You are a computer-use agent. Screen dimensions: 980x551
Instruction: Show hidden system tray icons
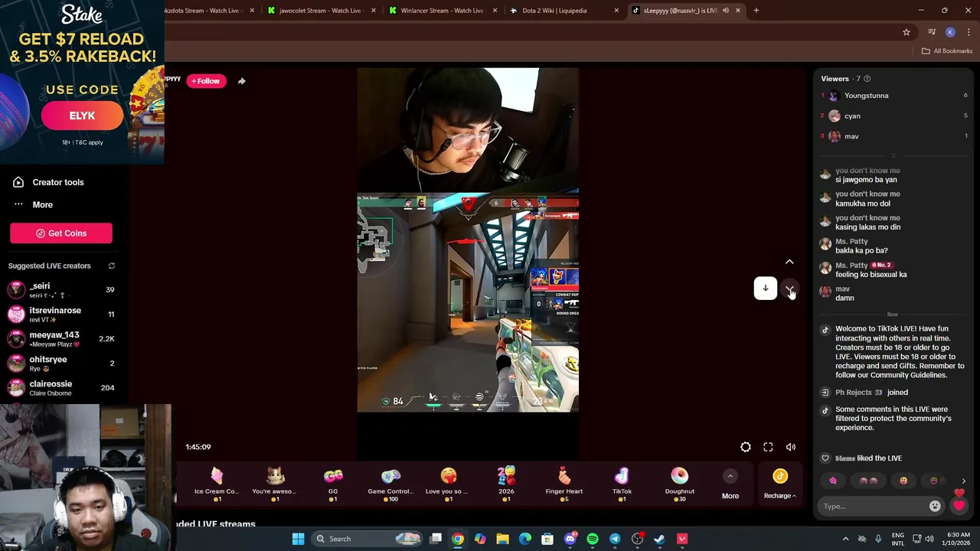point(845,539)
